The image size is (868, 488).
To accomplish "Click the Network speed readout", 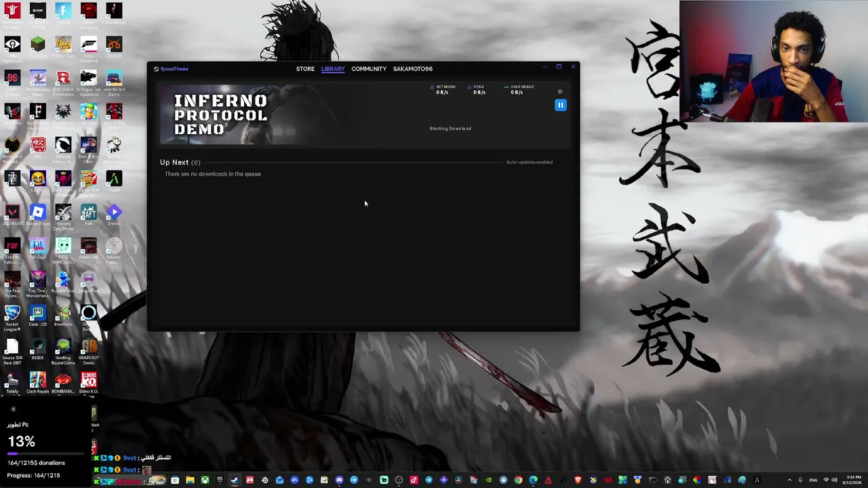I will (442, 89).
